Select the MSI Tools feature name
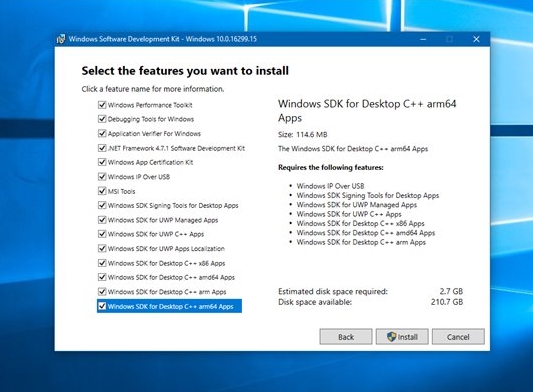Screen dimensions: 533x392 (121, 191)
